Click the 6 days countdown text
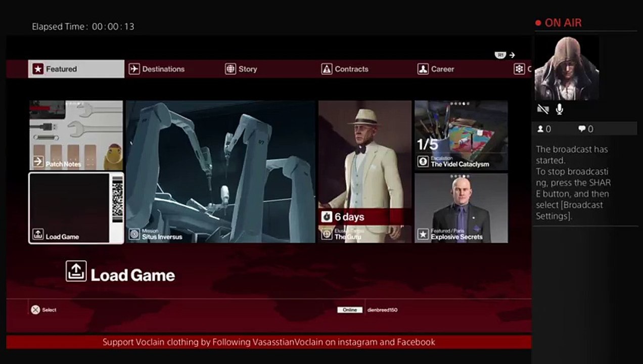The height and width of the screenshot is (364, 643). (349, 217)
